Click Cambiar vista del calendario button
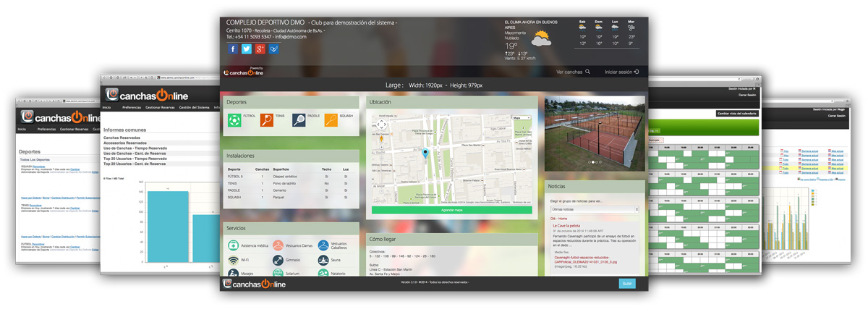The image size is (868, 312). [737, 114]
